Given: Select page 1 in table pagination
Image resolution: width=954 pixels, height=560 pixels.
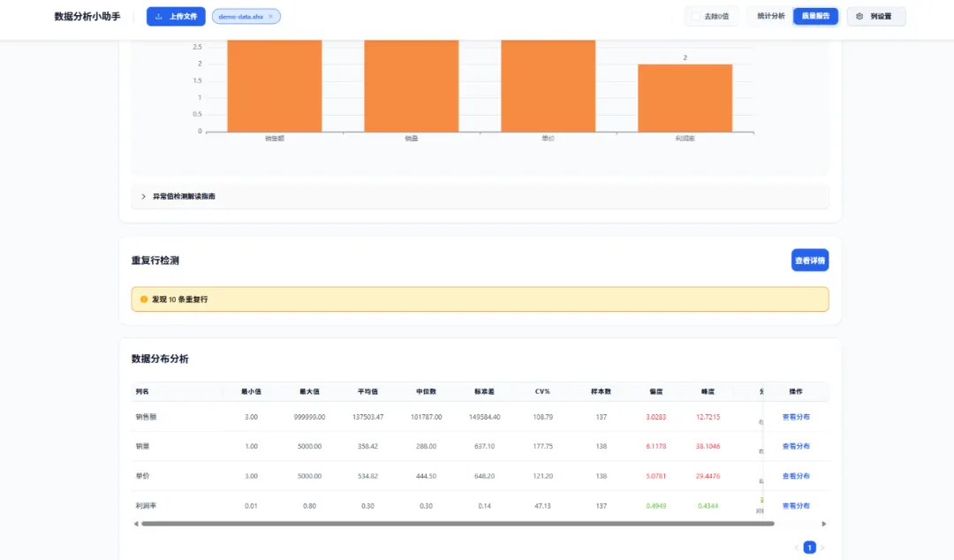Looking at the screenshot, I should coord(809,548).
